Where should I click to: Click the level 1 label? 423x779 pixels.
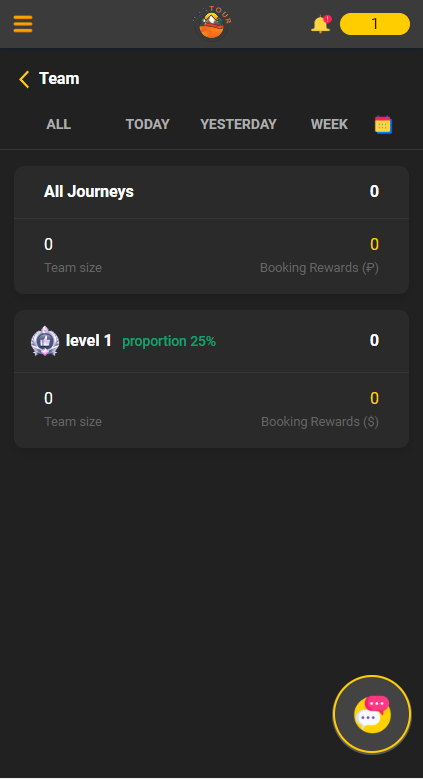tap(88, 341)
